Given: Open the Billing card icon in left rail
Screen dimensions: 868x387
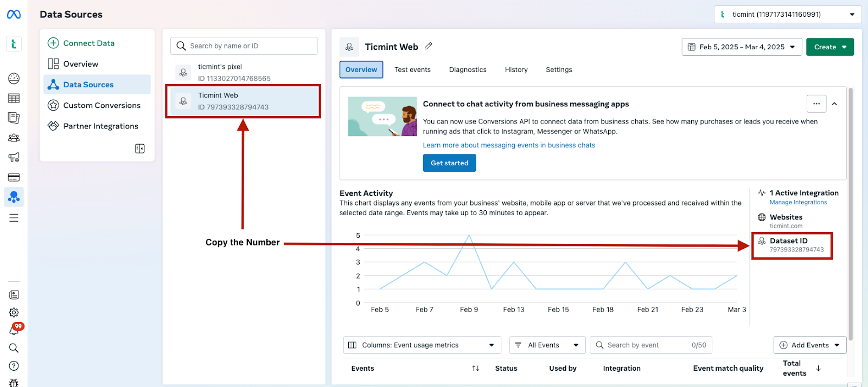Looking at the screenshot, I should pos(14,177).
